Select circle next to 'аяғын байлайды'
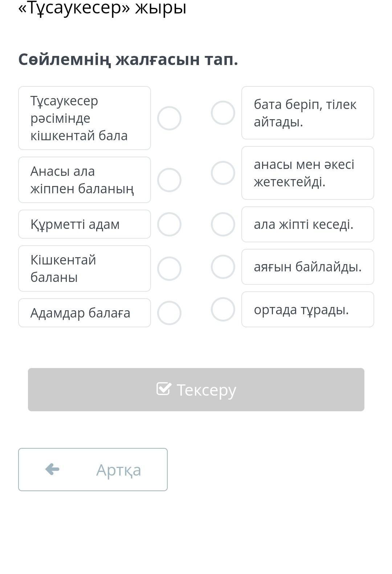Screen dimensions: 392x574 point(223,267)
